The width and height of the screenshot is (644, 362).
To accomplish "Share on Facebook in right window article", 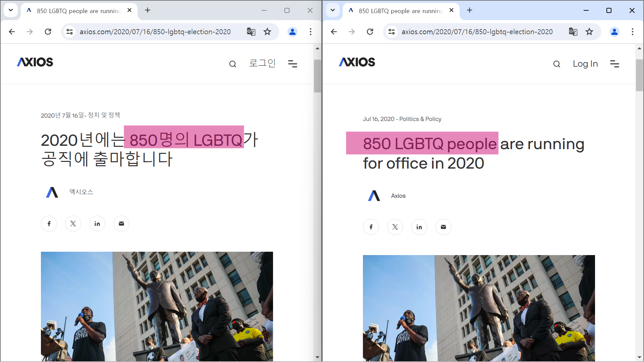I will pos(371,227).
